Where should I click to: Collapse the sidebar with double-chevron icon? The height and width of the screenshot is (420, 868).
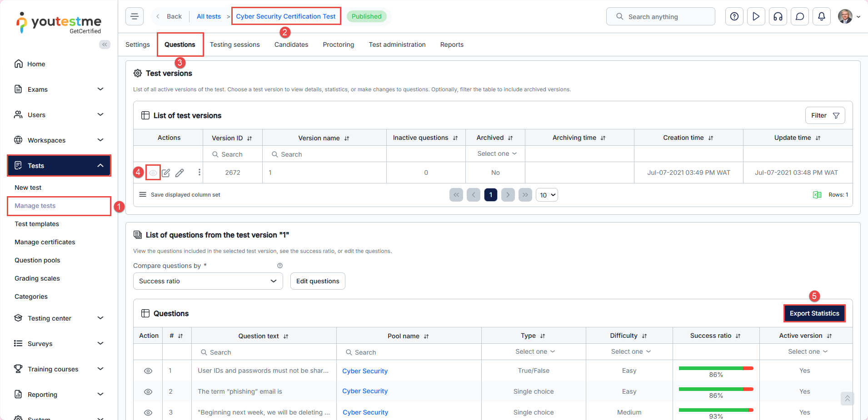click(105, 44)
